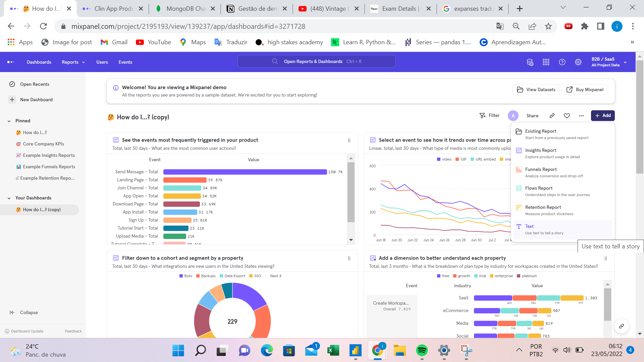This screenshot has width=644, height=362.
Task: Favorite dashboard with heart icon
Action: (567, 116)
